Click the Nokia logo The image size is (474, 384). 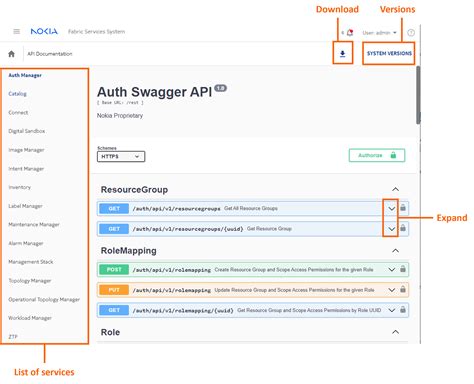(x=44, y=31)
